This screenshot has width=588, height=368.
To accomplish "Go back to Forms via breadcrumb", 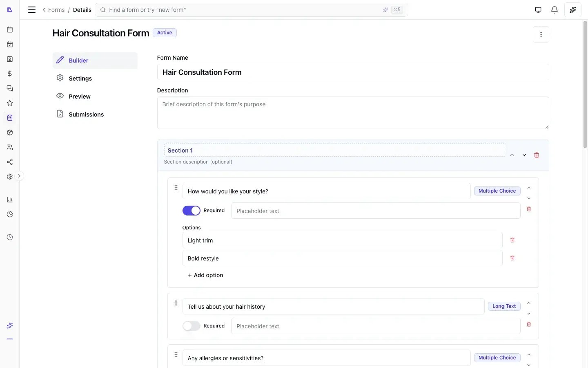I will pyautogui.click(x=56, y=9).
